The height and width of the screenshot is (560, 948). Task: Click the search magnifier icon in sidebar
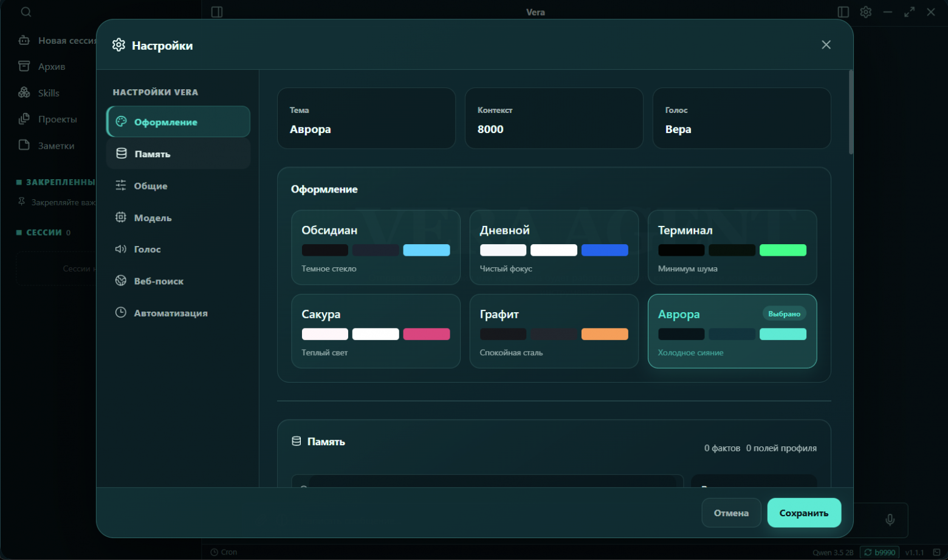click(26, 12)
